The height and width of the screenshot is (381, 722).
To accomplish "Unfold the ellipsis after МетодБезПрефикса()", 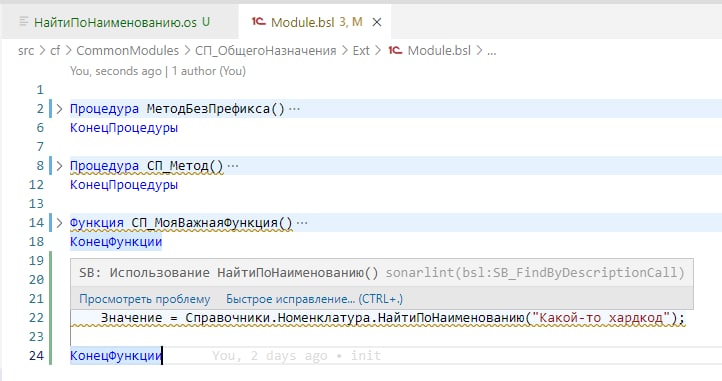I will point(294,109).
